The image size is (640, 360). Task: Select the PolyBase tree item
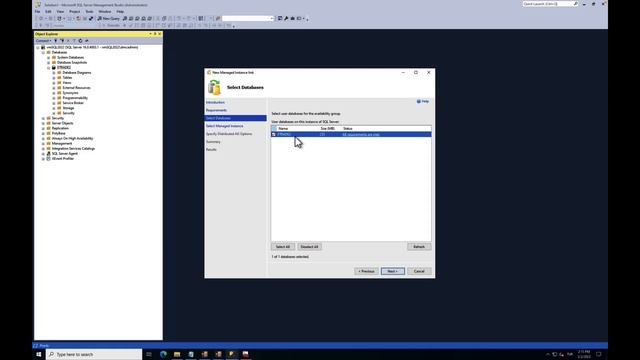58,133
